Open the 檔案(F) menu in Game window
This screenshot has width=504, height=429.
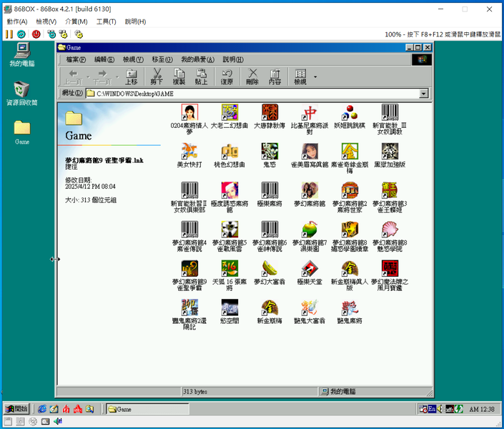76,59
